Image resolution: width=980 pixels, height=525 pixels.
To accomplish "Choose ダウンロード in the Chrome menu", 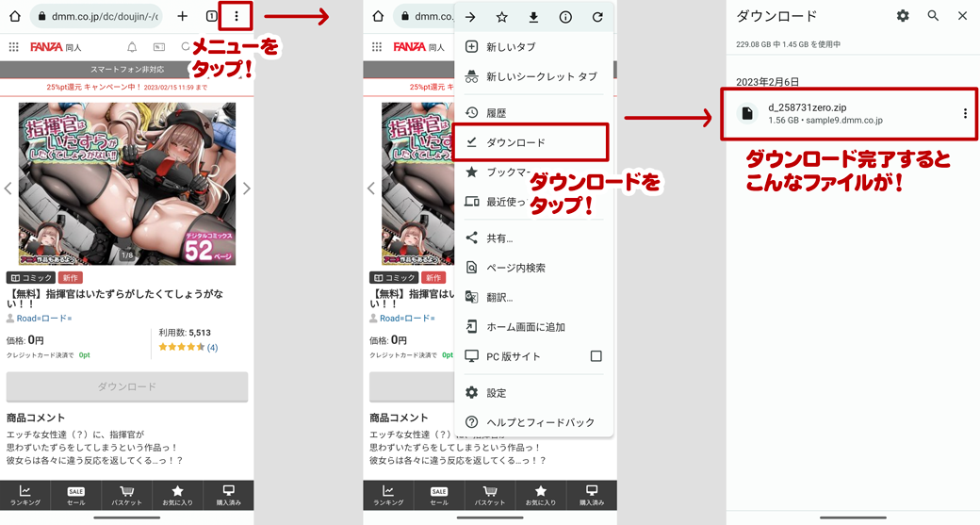I will coord(533,142).
